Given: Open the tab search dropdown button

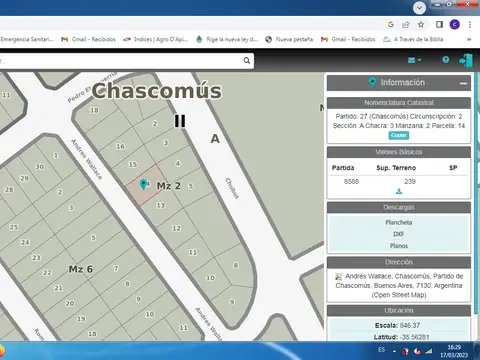Looking at the screenshot, I should [x=420, y=8].
